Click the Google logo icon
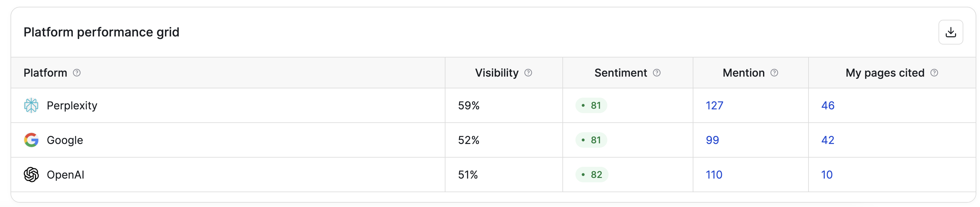The image size is (980, 207). (x=31, y=140)
